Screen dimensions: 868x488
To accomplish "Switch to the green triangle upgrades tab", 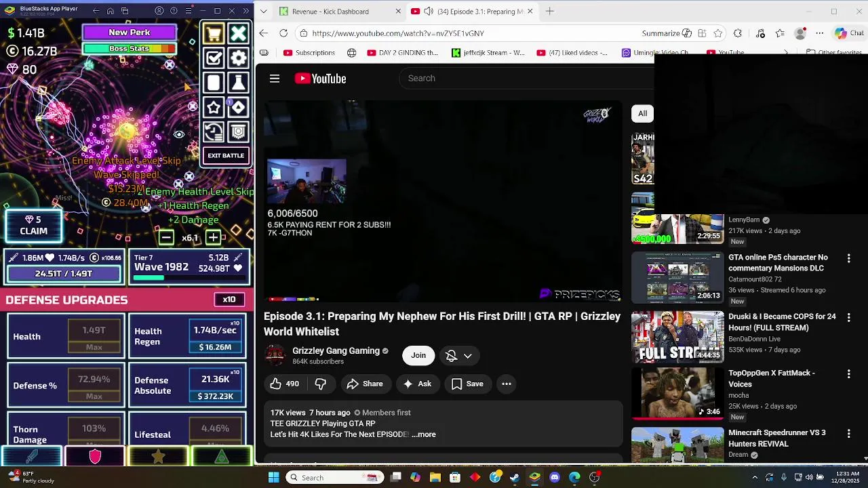I will coord(222,457).
